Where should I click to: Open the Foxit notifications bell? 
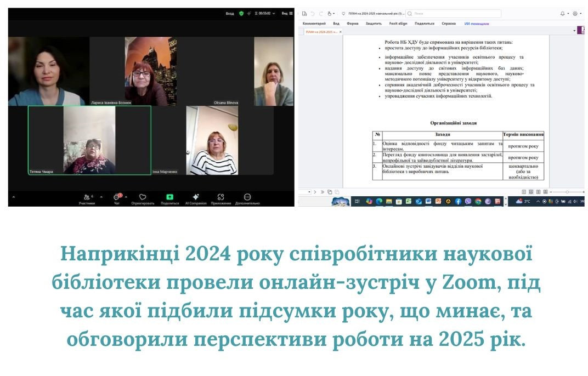click(563, 14)
